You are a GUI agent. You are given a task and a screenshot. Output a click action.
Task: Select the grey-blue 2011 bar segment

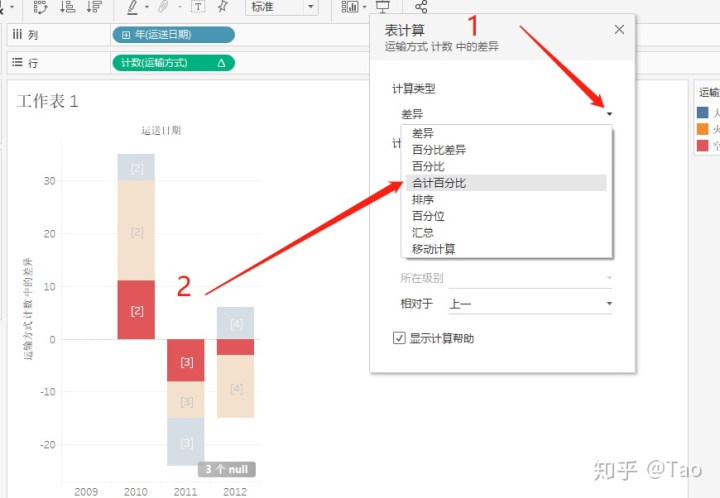(186, 442)
